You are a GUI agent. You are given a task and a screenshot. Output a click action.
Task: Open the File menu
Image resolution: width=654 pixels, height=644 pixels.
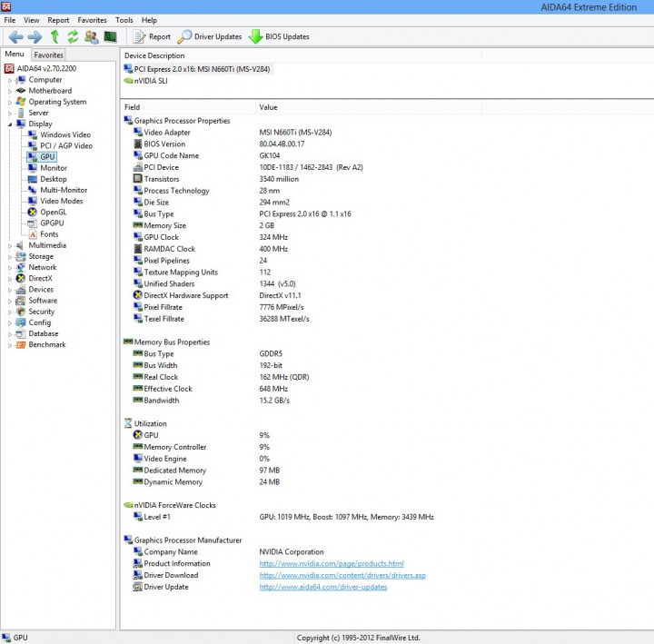10,20
